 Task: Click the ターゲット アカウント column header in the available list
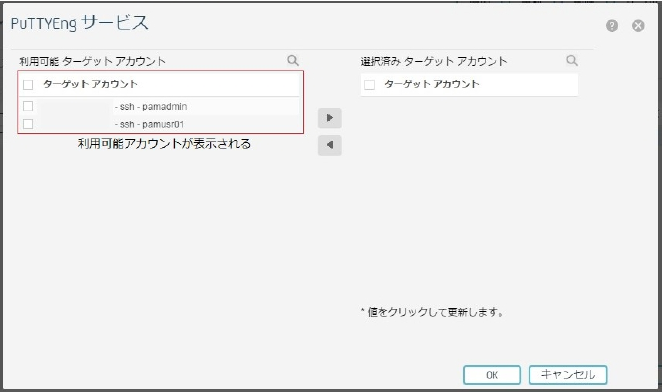(x=90, y=84)
